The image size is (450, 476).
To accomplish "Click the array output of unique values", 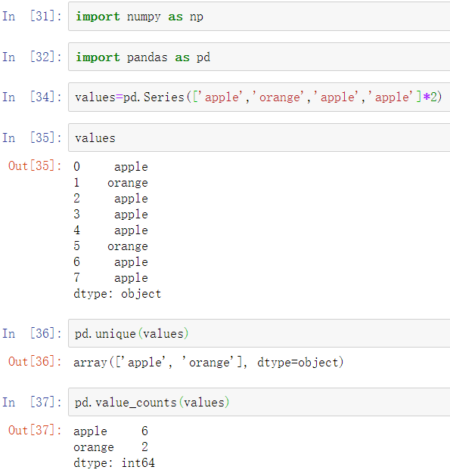I will [209, 362].
